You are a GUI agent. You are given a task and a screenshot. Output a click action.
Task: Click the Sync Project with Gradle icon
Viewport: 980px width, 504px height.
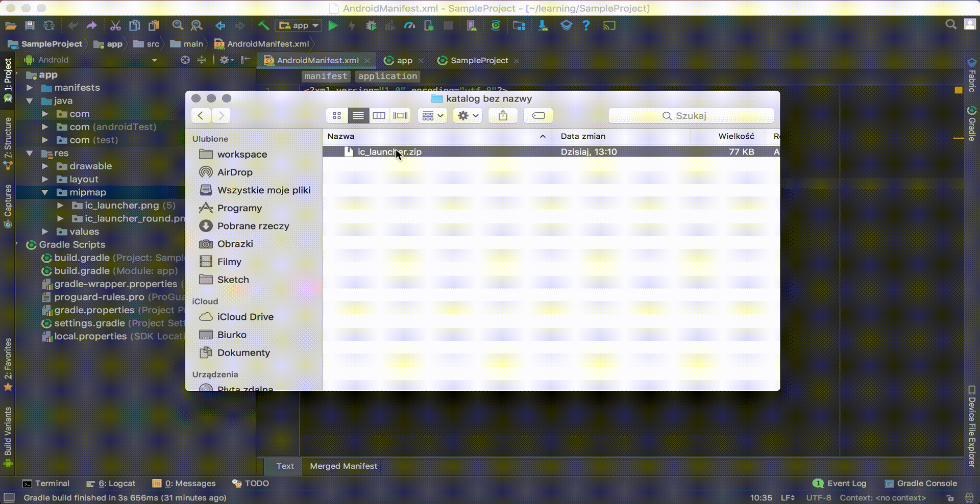495,26
